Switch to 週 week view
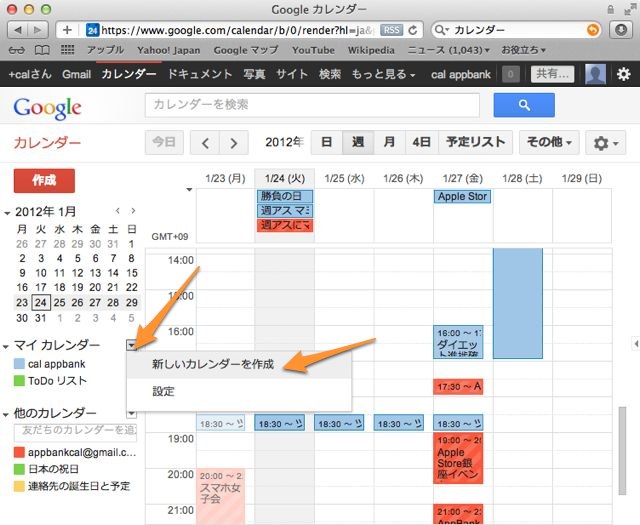Image resolution: width=640 pixels, height=525 pixels. point(358,142)
